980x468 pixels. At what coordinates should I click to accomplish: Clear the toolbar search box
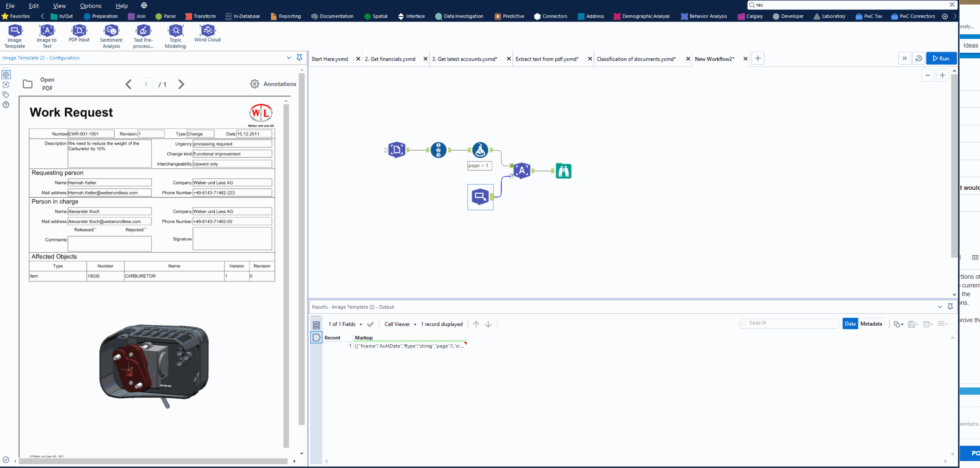coord(952,5)
